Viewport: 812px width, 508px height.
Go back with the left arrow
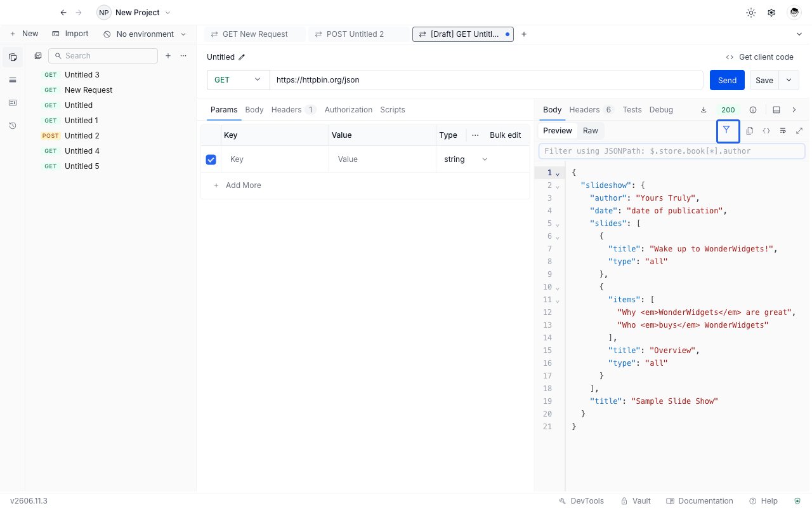[63, 13]
